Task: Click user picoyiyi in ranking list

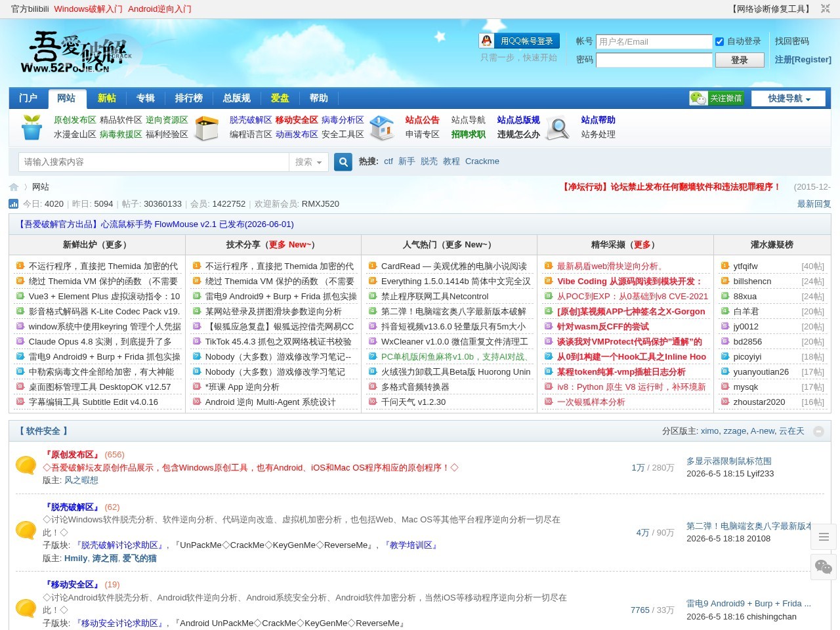Action: point(747,357)
